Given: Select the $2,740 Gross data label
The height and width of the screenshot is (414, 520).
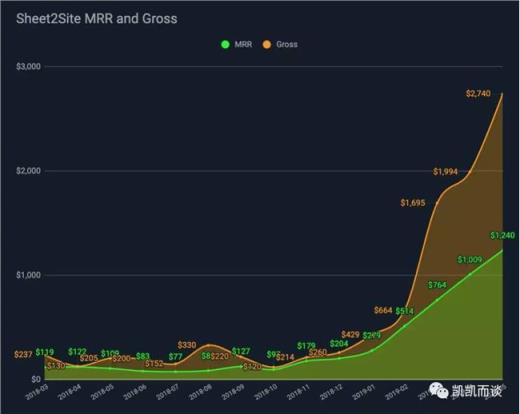Looking at the screenshot, I should click(x=478, y=93).
